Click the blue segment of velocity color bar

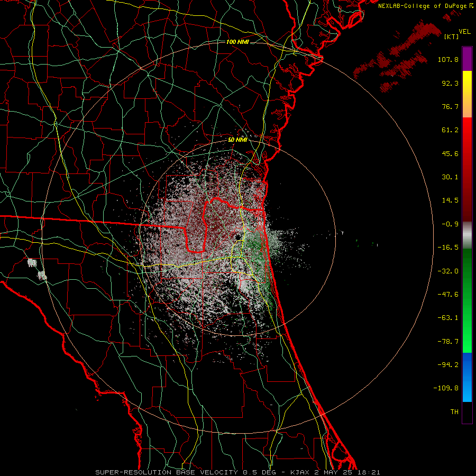[467, 377]
